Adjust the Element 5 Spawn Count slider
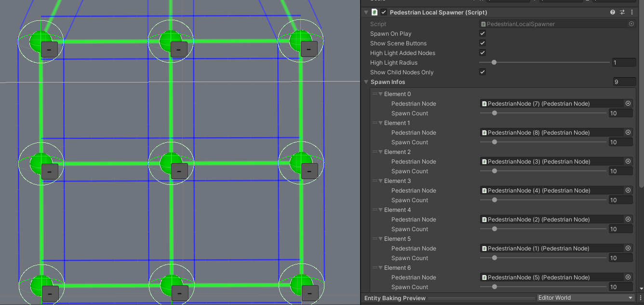Screen dimensions: 644x305 pos(543,258)
